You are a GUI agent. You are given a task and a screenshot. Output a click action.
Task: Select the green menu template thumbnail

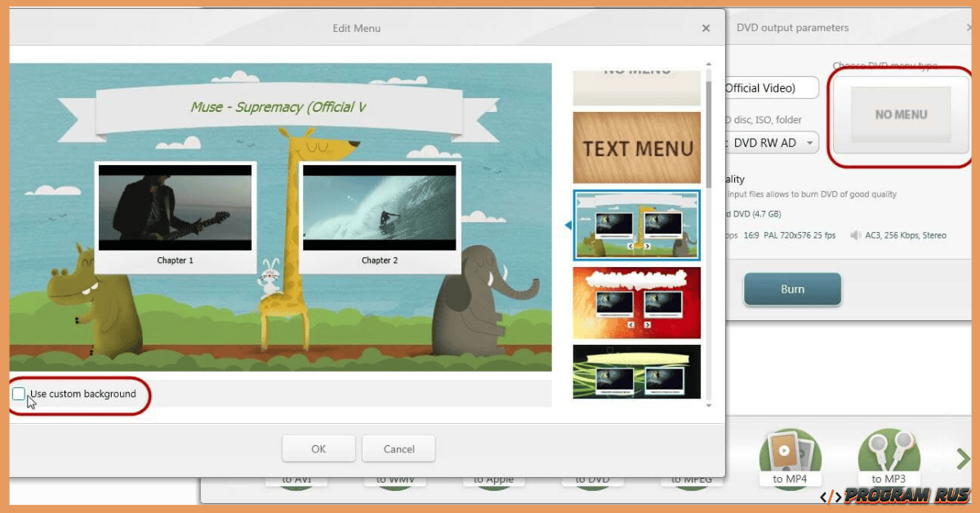coord(637,372)
